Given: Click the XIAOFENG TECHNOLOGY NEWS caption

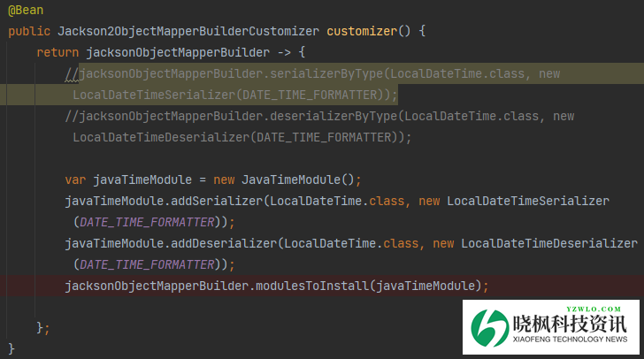Looking at the screenshot, I should pyautogui.click(x=570, y=340).
